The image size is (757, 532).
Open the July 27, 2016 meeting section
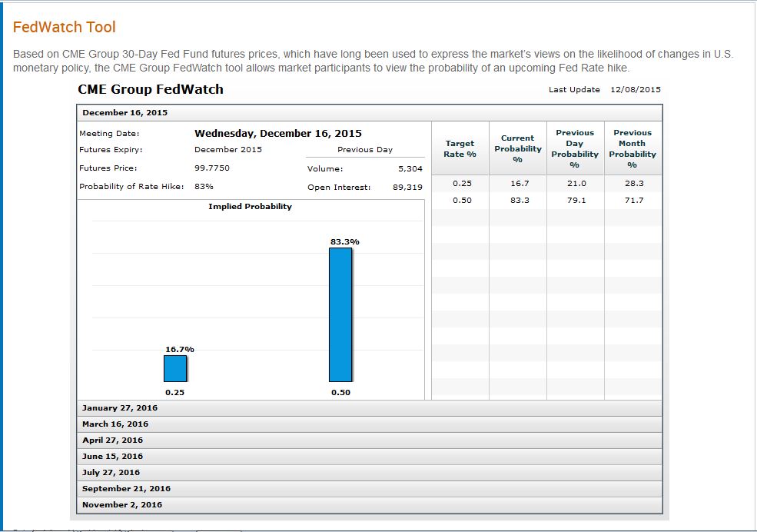[x=370, y=473]
